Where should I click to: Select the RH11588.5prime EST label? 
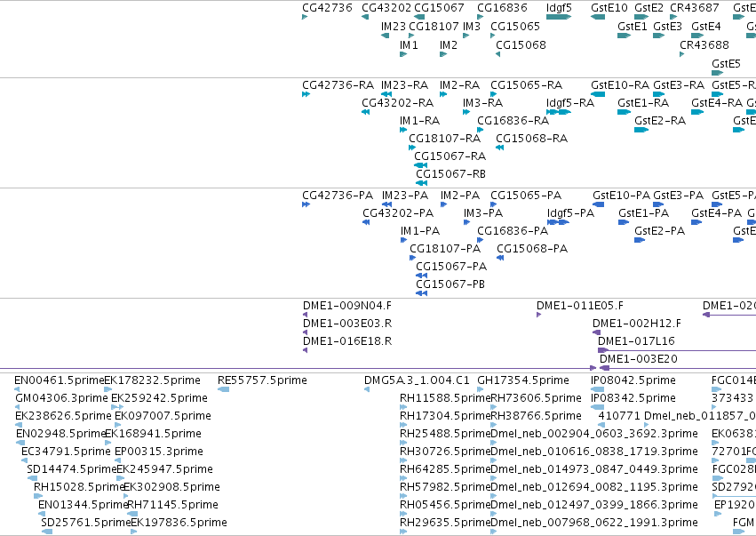coord(444,398)
